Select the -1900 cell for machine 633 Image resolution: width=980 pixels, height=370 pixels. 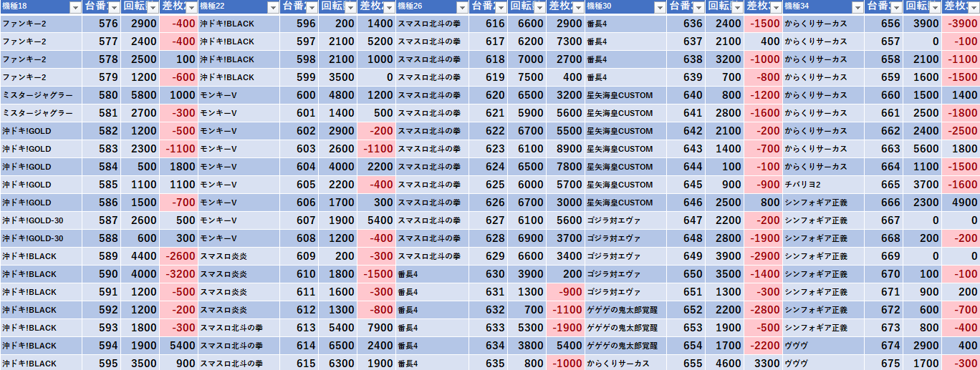pos(565,328)
